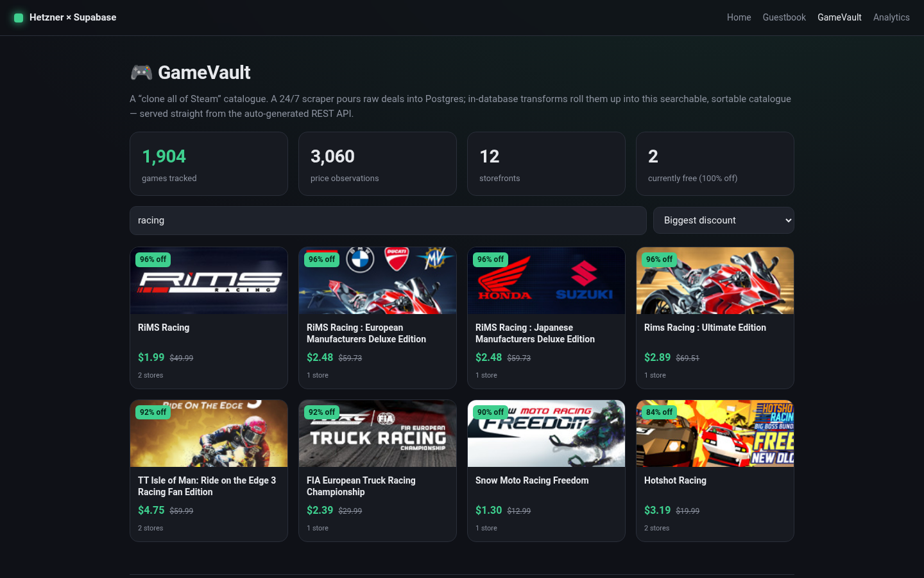
Task: Click the struck-through $19.99 original price
Action: (688, 511)
